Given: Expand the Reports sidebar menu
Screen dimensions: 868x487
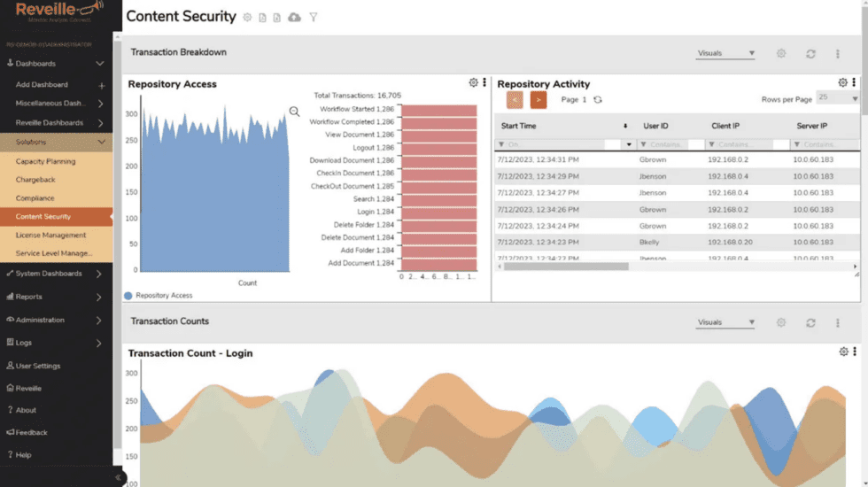Looking at the screenshot, I should 56,297.
